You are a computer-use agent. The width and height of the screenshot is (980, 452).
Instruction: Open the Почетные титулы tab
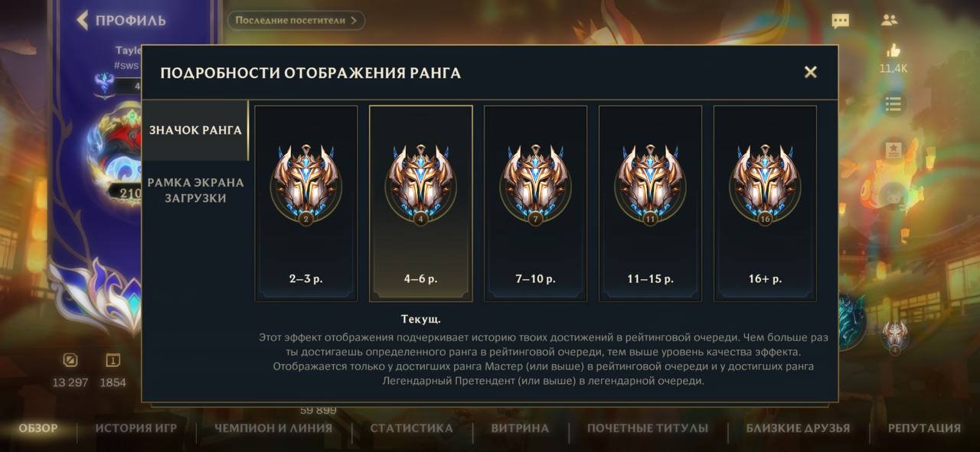click(648, 428)
